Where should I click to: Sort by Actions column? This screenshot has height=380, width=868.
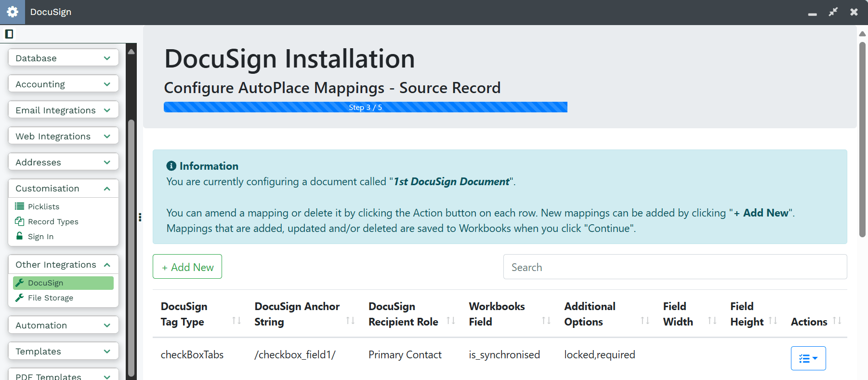click(x=837, y=321)
